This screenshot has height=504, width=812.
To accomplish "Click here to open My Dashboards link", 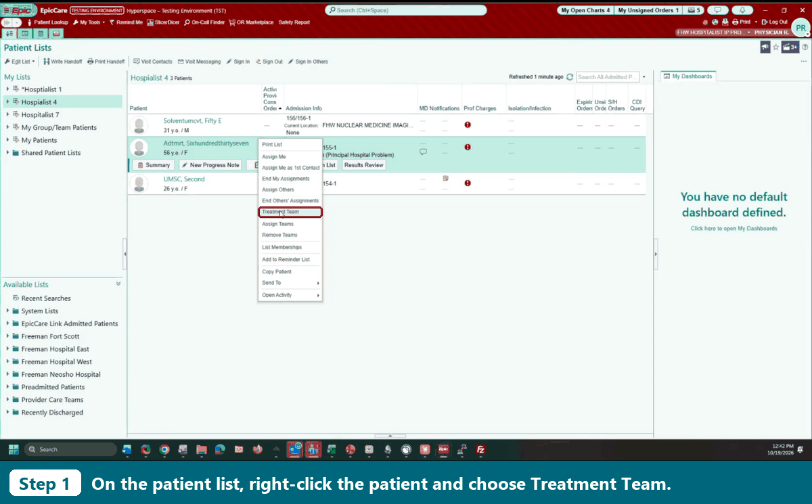I will 734,229.
